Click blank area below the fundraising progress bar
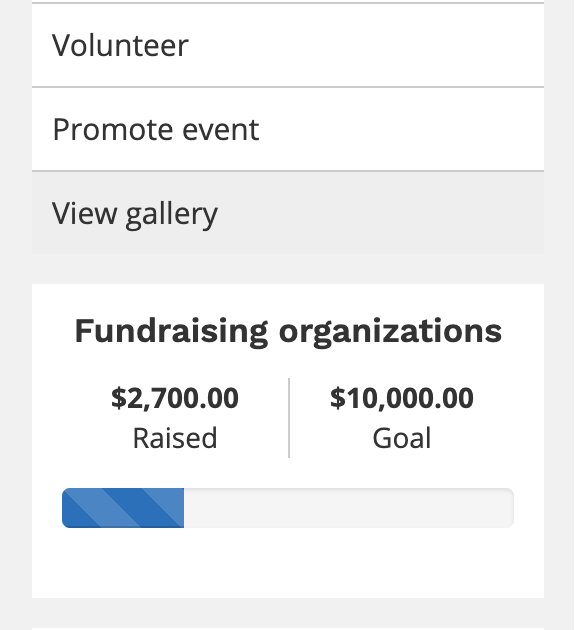 pos(288,562)
